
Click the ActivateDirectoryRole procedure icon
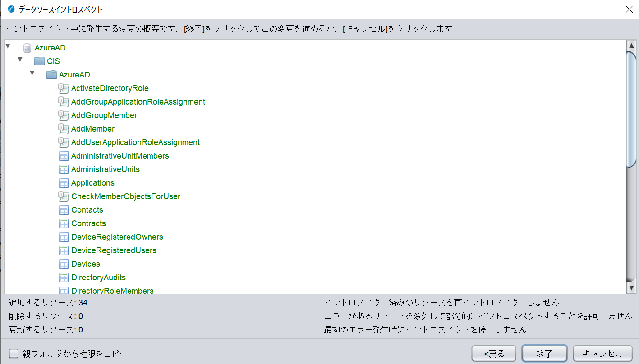pos(64,88)
